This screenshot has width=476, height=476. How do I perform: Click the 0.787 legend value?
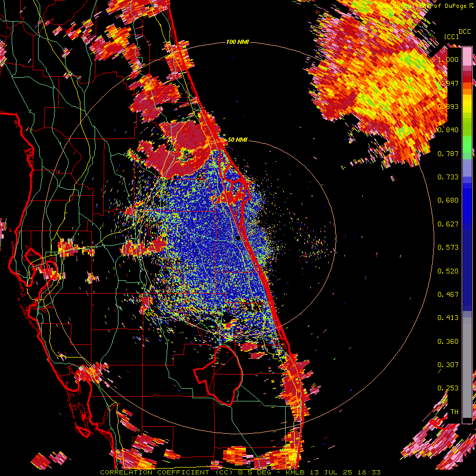click(448, 153)
